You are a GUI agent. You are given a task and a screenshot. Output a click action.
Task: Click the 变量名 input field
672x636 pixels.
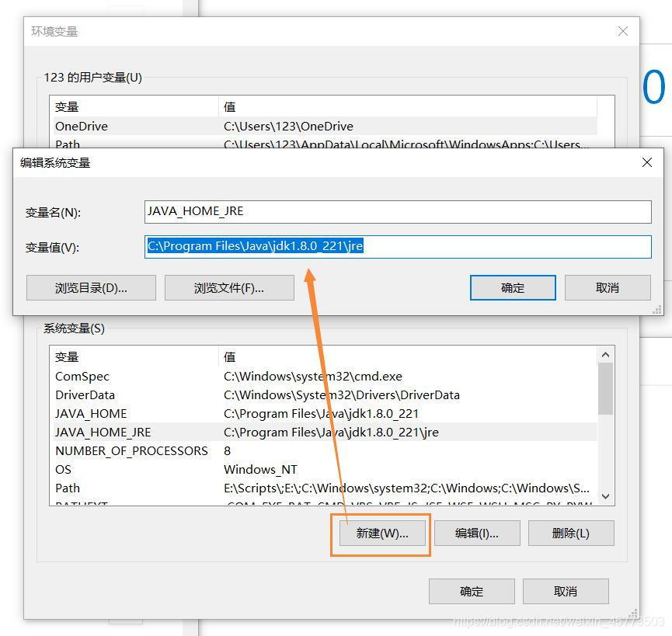tap(398, 211)
